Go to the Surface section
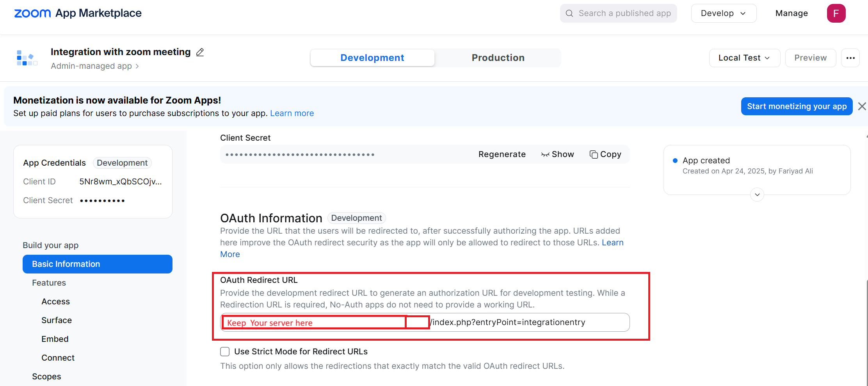The height and width of the screenshot is (386, 868). click(x=57, y=320)
